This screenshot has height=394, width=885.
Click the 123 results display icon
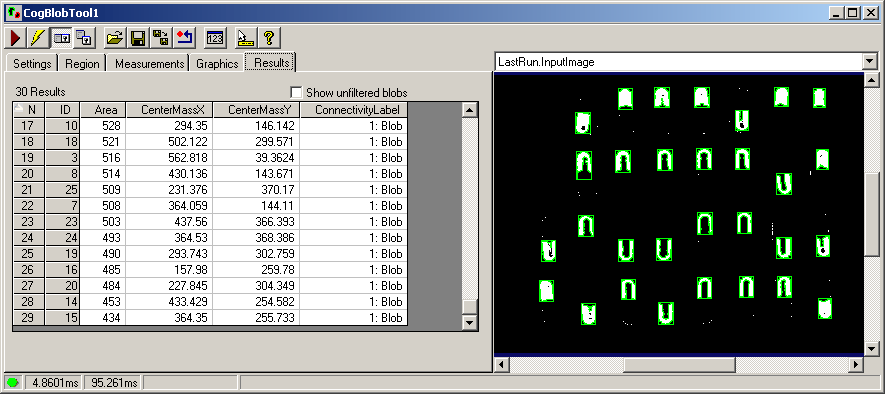point(214,38)
